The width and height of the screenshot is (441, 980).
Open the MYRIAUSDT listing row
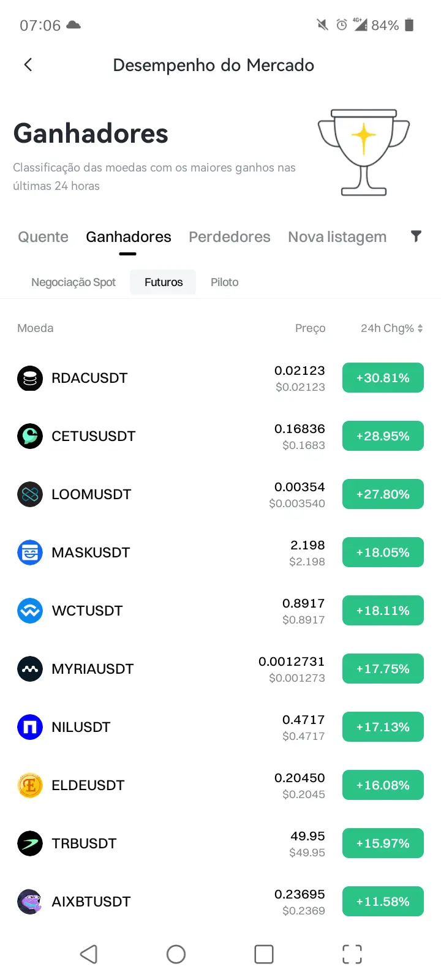point(221,669)
